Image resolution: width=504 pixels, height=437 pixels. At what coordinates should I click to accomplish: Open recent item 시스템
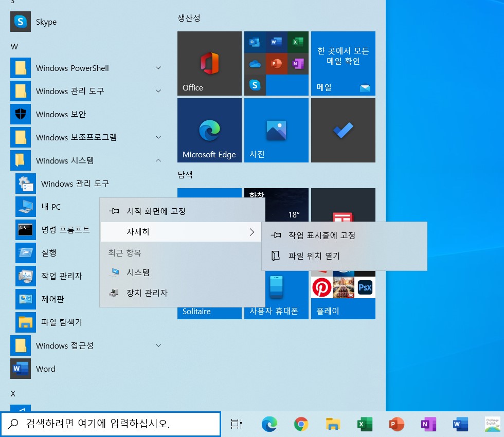pos(182,272)
